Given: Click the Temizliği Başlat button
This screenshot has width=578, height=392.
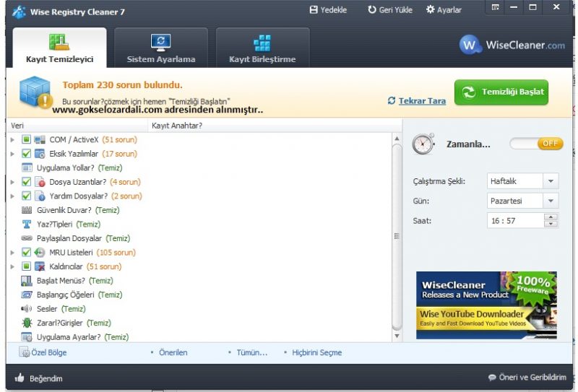Looking at the screenshot, I should [x=501, y=92].
